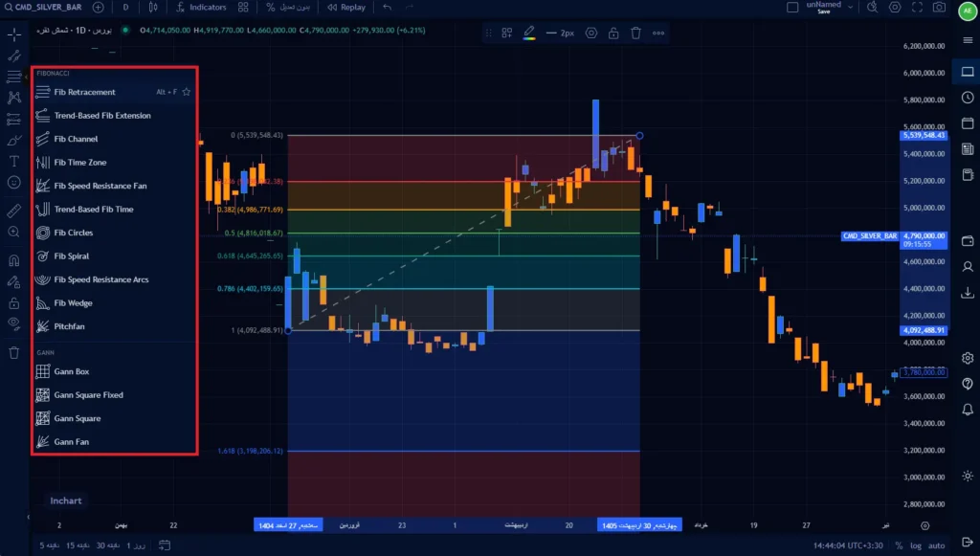Click the Inchart logo button
980x556 pixels.
click(66, 500)
